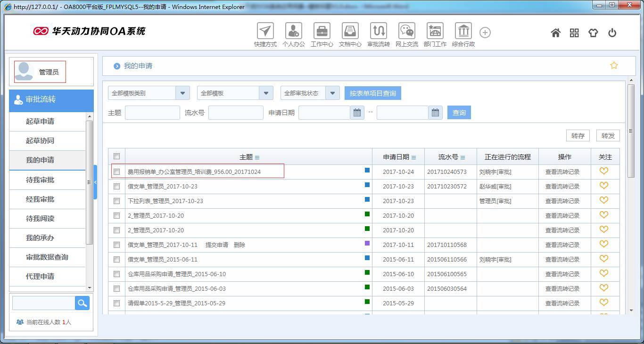Open the 全部模板类别 dropdown

(x=182, y=93)
